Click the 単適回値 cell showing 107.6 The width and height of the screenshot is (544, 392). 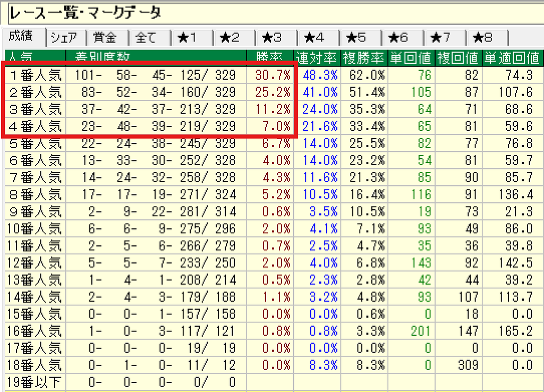513,92
